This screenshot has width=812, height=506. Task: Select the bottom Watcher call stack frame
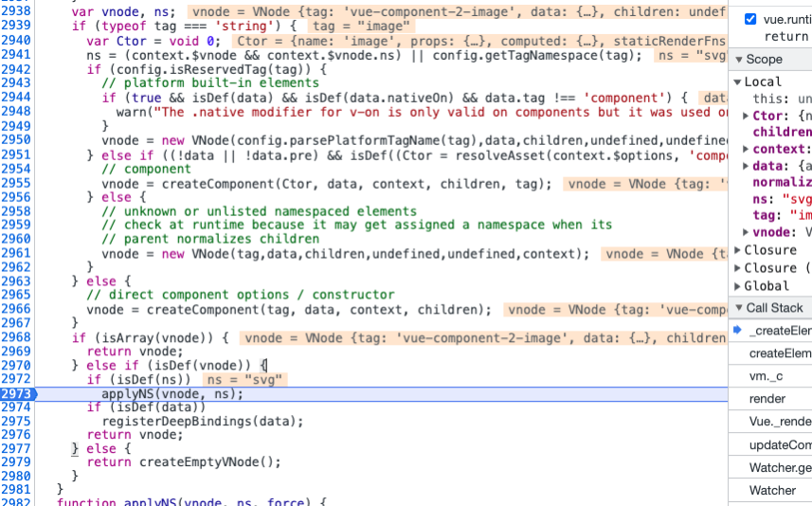click(770, 491)
